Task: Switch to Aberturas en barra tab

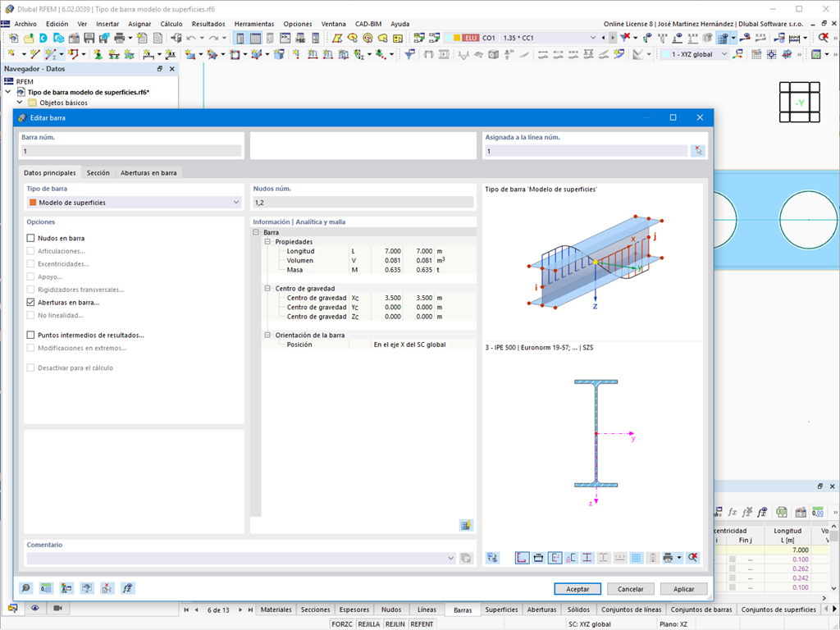Action: point(148,172)
